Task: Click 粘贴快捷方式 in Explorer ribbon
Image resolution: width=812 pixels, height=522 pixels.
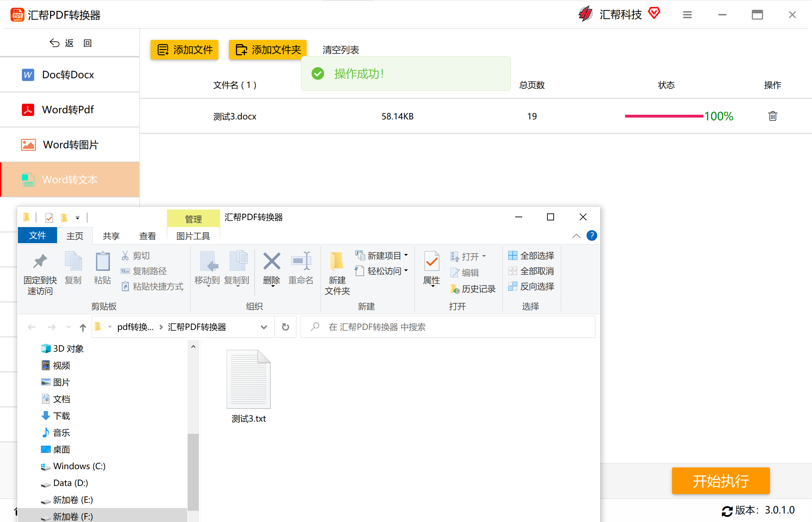Action: [x=152, y=287]
